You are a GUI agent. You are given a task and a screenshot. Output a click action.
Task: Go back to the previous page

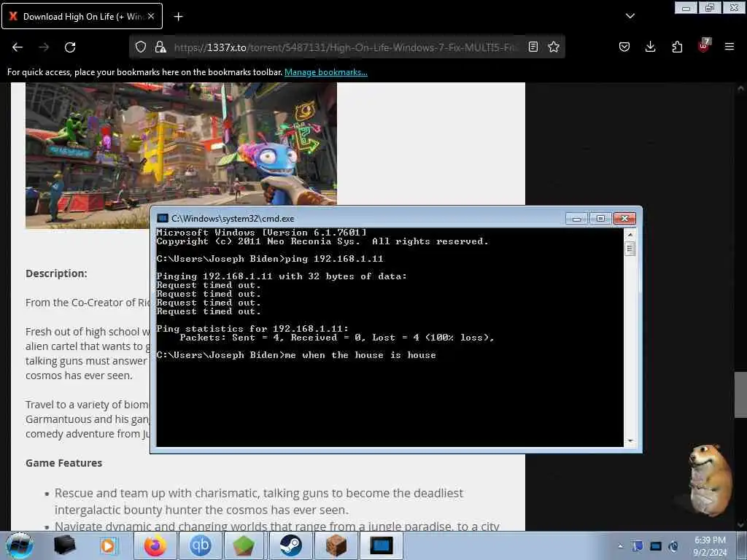(x=18, y=47)
